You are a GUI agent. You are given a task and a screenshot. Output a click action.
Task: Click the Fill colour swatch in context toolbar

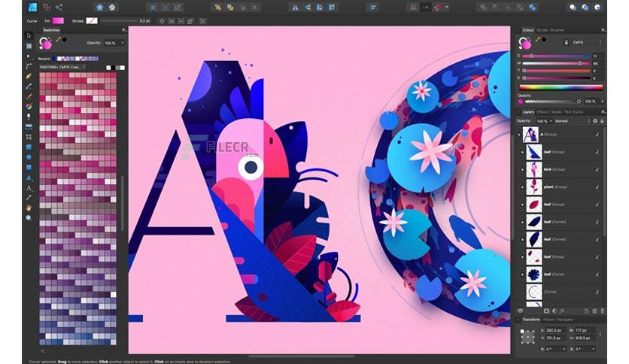pyautogui.click(x=58, y=21)
